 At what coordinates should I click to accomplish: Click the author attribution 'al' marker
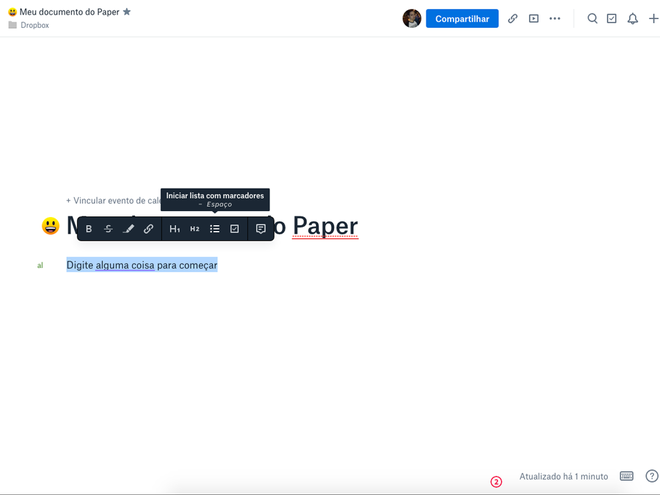pyautogui.click(x=40, y=265)
